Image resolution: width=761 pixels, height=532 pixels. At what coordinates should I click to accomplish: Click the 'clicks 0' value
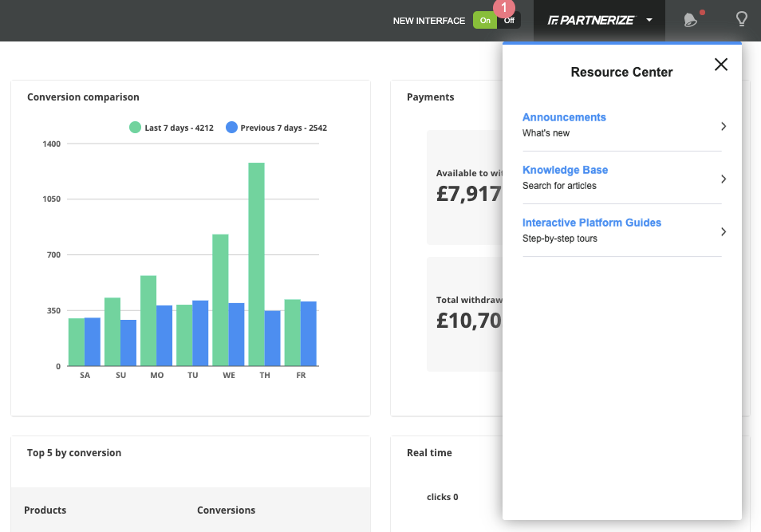coord(442,497)
